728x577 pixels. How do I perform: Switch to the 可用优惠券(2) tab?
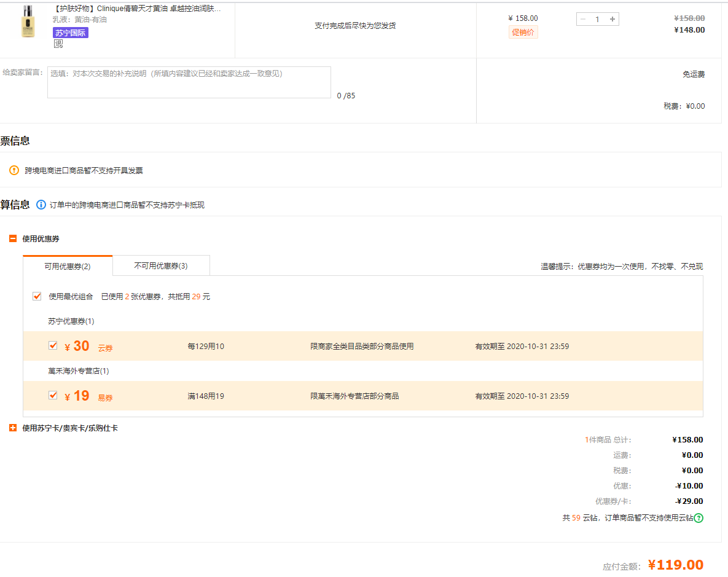click(x=68, y=266)
